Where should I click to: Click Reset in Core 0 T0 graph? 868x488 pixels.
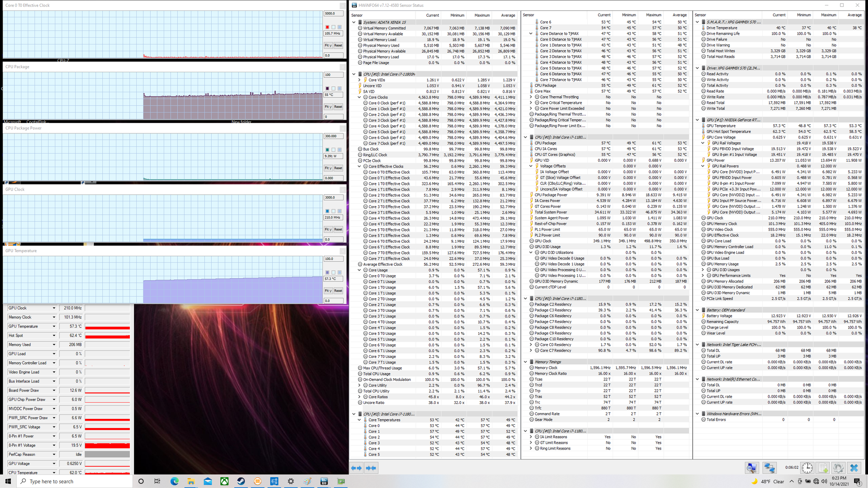(338, 45)
